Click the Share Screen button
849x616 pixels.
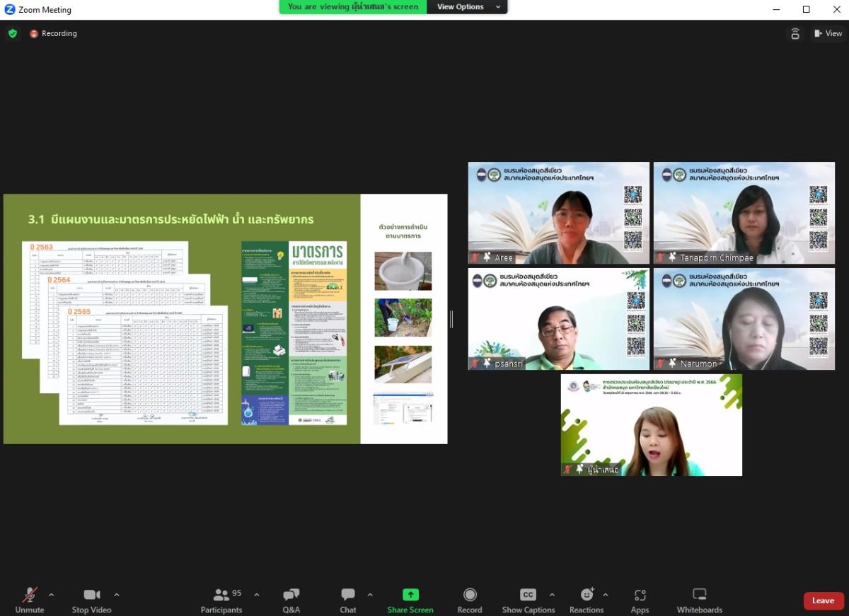[x=410, y=600]
